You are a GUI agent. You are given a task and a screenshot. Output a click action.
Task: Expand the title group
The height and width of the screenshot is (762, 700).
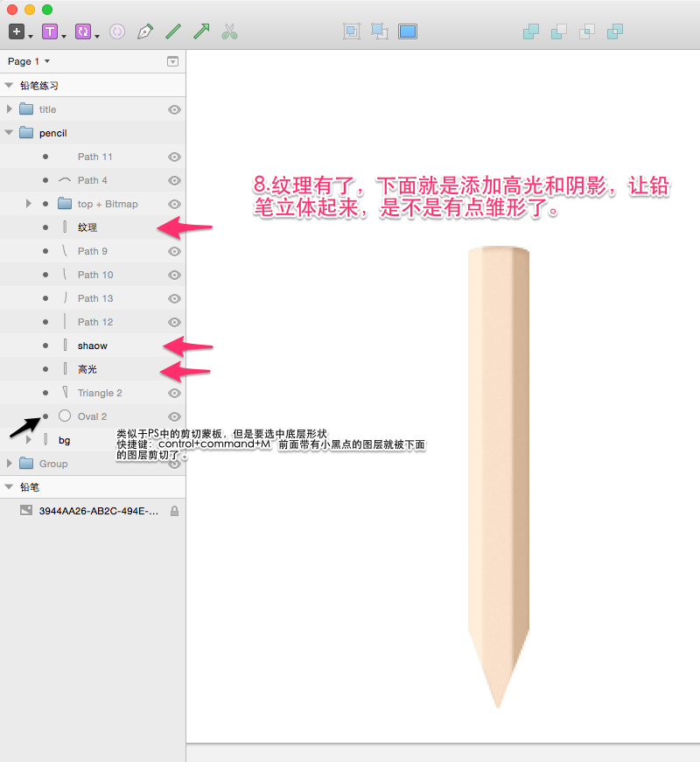coord(10,108)
